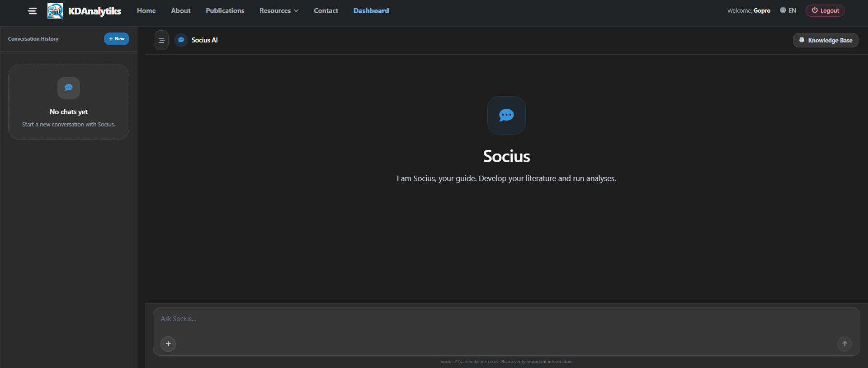Click the Socius AI chat bubble avatar
The width and height of the screenshot is (868, 368).
181,40
